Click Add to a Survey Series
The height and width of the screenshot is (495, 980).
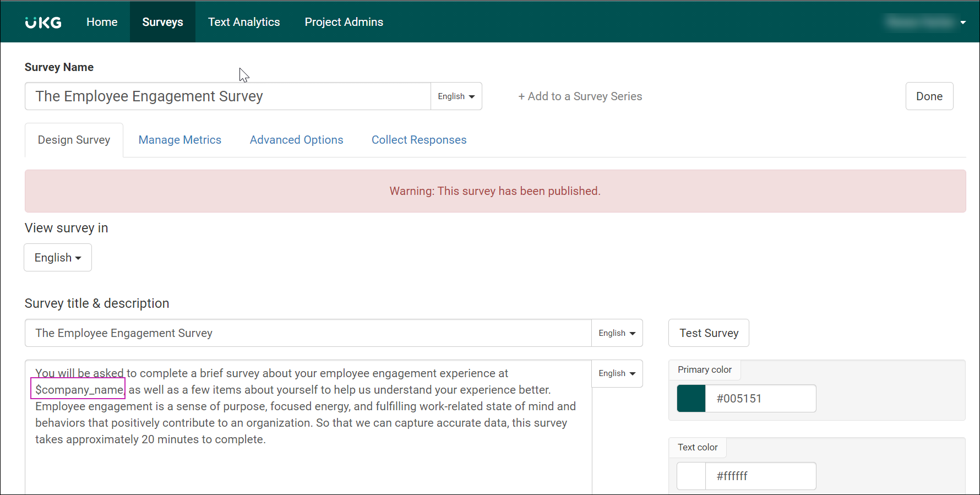[580, 96]
